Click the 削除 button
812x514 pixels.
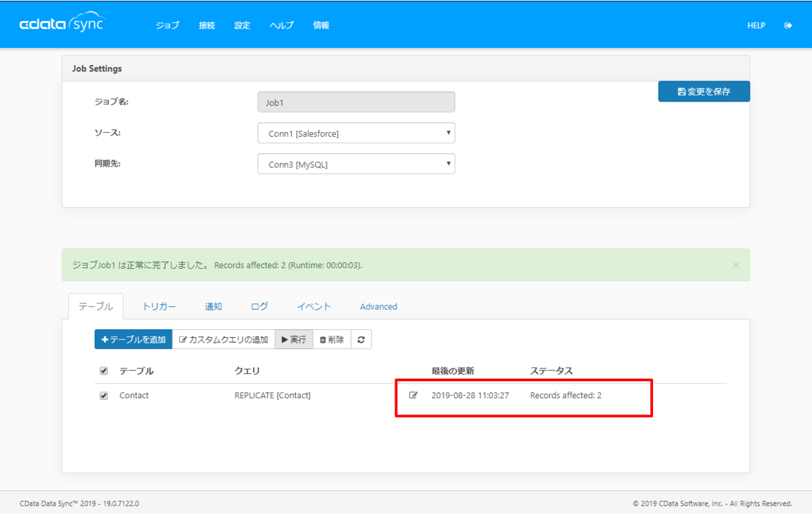332,340
